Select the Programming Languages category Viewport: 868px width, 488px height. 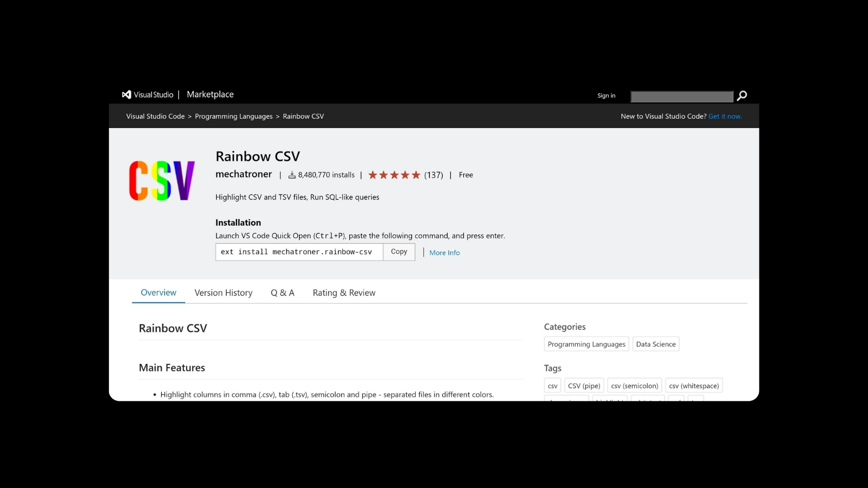586,344
